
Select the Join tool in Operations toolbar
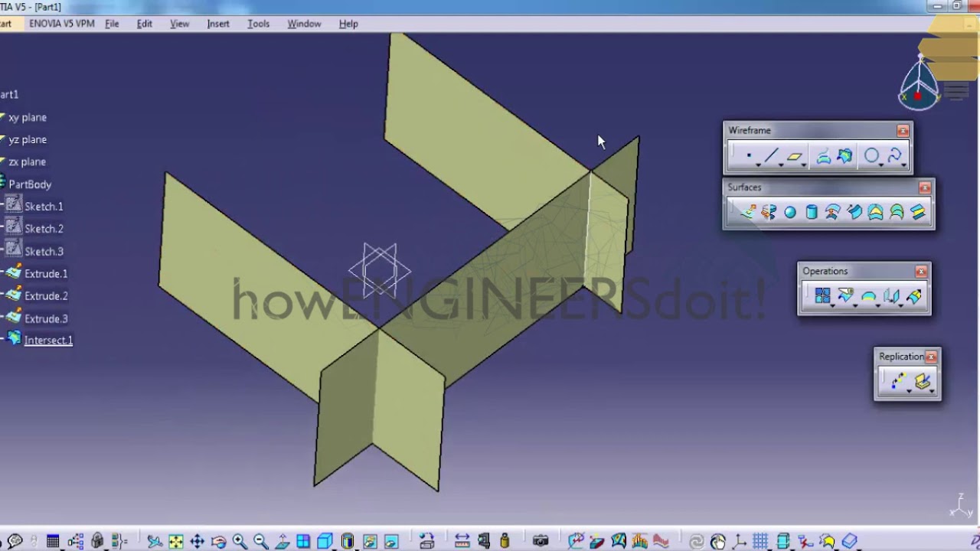point(822,296)
